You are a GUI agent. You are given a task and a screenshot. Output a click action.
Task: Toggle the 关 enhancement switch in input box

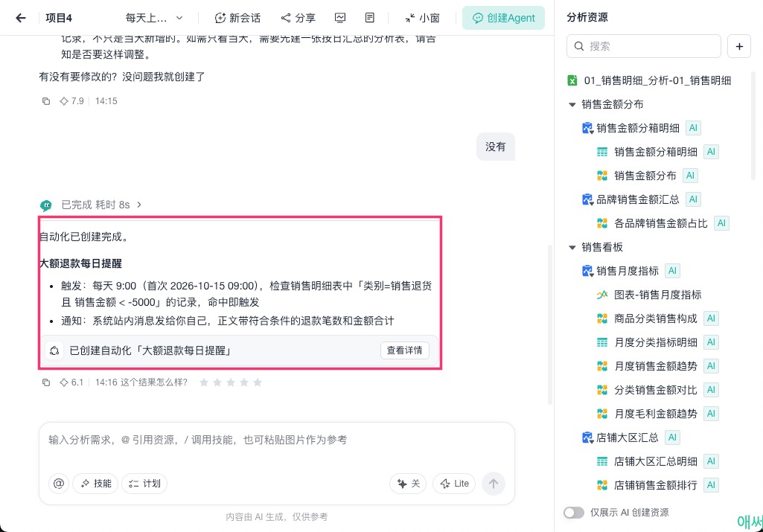[408, 484]
